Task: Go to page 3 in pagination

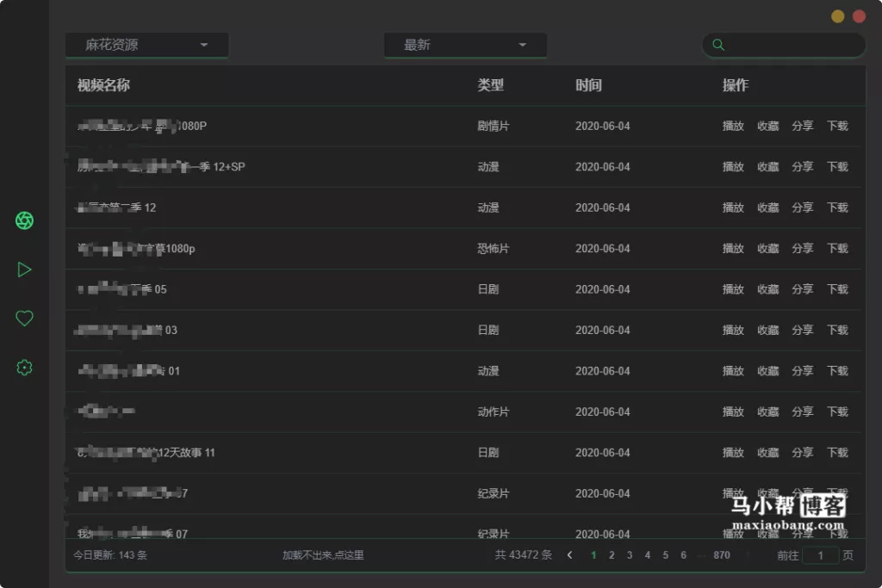Action: pos(630,555)
